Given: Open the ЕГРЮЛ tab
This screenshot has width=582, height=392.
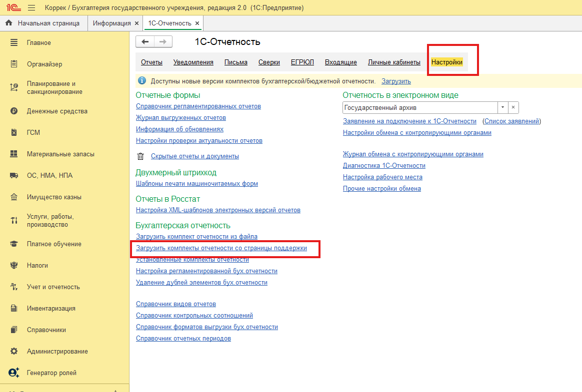Looking at the screenshot, I should [302, 62].
